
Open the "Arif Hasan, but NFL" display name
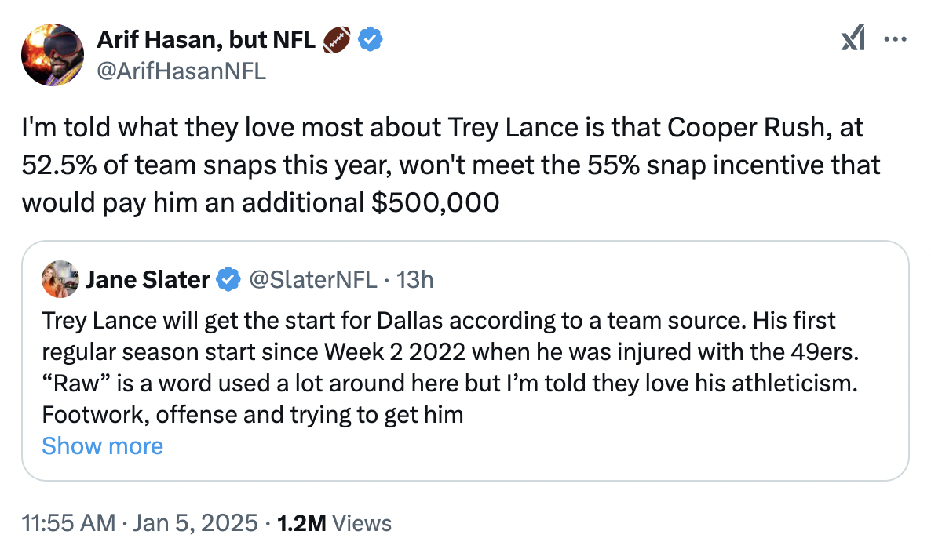tap(206, 38)
